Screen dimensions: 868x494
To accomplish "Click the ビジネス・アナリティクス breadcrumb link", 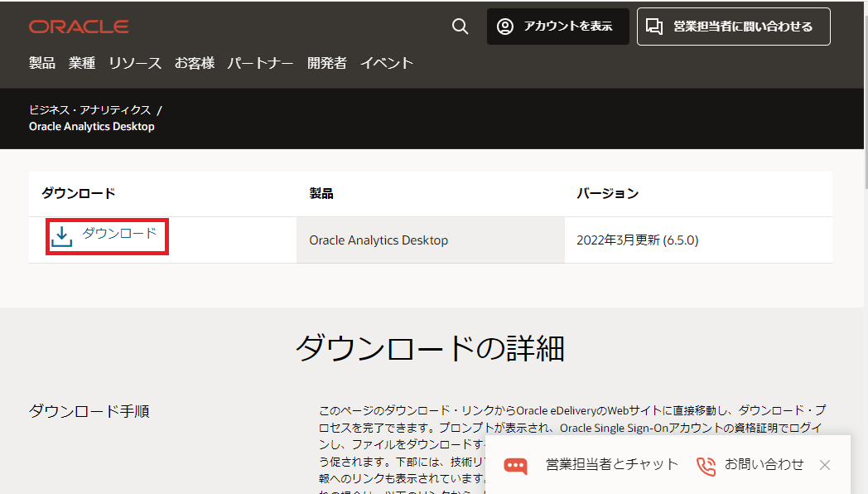I will tap(89, 109).
